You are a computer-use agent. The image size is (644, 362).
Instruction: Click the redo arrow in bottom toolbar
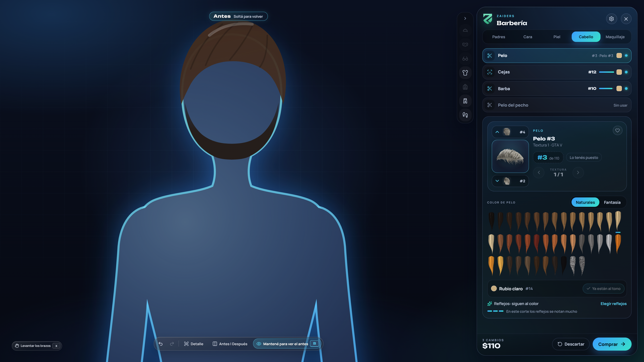[x=172, y=344]
